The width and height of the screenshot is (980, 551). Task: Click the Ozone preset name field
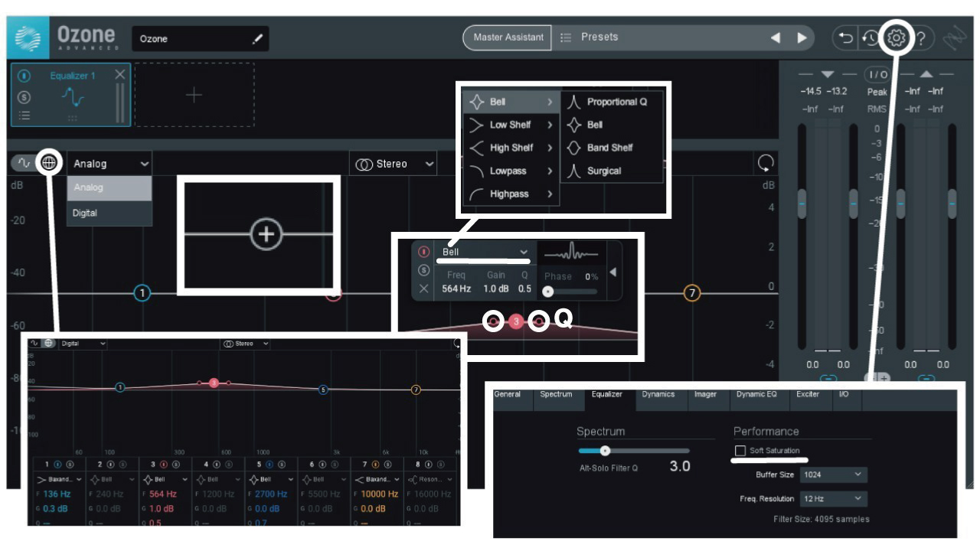201,39
